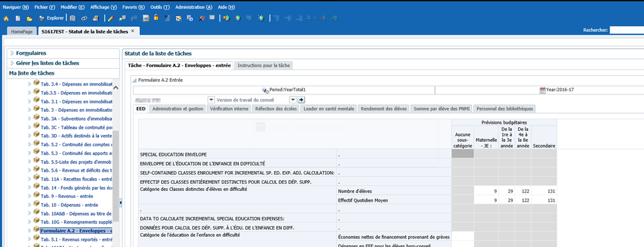This screenshot has width=644, height=247.
Task: Expand the Tab. 3.4 - Dépenses tree node
Action: (x=29, y=84)
